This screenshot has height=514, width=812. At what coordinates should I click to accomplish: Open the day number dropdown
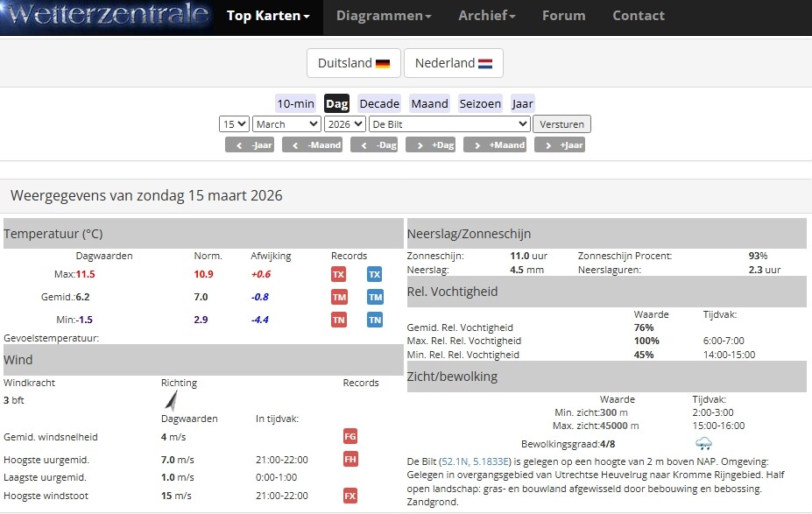click(x=236, y=124)
